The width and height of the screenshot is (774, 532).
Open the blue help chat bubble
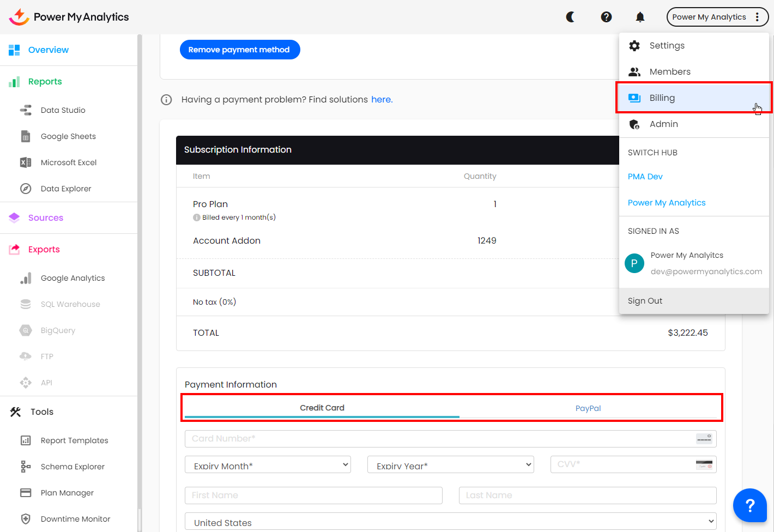(749, 505)
